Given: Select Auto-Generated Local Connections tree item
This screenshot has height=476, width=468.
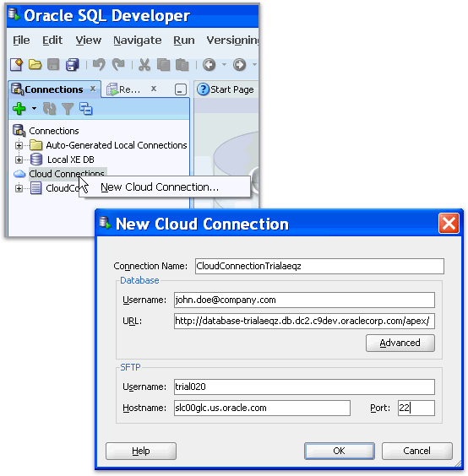Looking at the screenshot, I should (x=117, y=145).
